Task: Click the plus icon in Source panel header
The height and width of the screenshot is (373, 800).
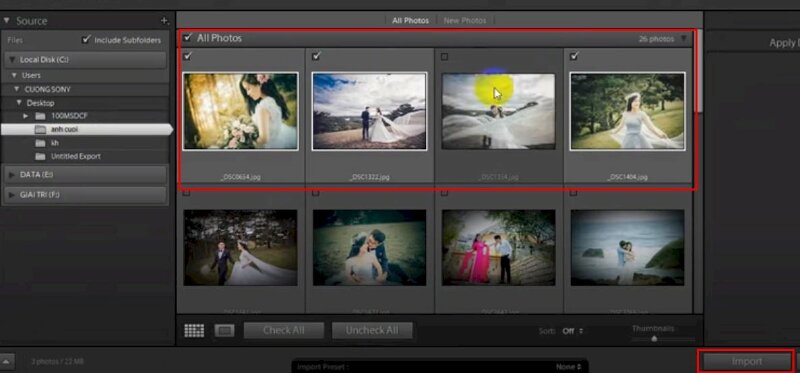Action: click(x=164, y=21)
